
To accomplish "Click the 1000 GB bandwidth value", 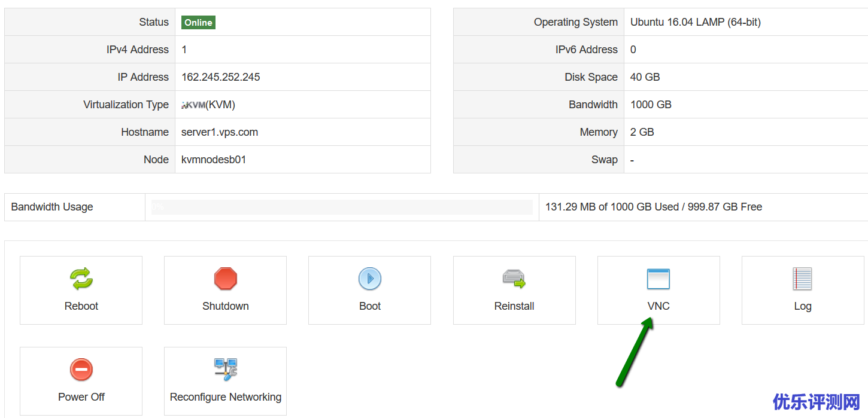I will click(x=651, y=105).
